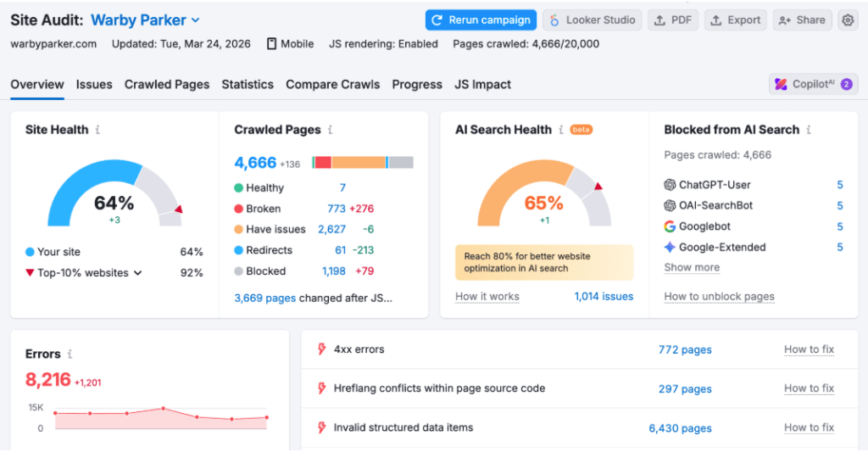Screen dimensions: 868x452
Task: Open the Issues tab
Action: coord(94,84)
